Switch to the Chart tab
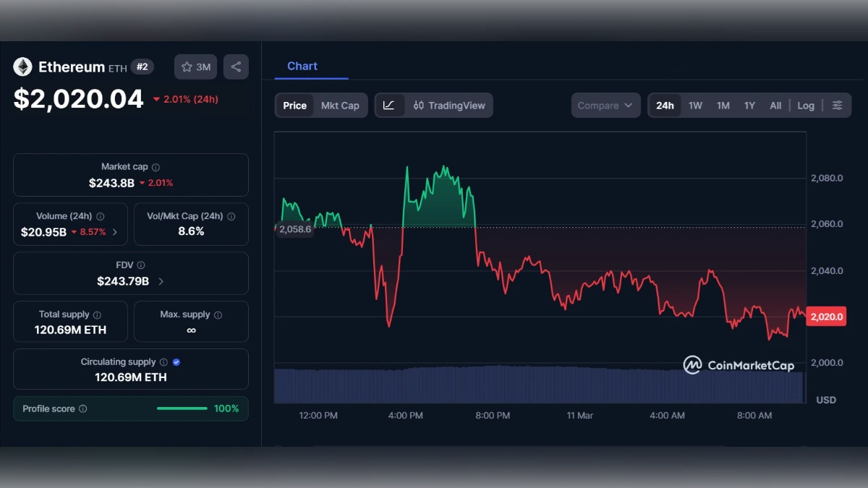 302,66
